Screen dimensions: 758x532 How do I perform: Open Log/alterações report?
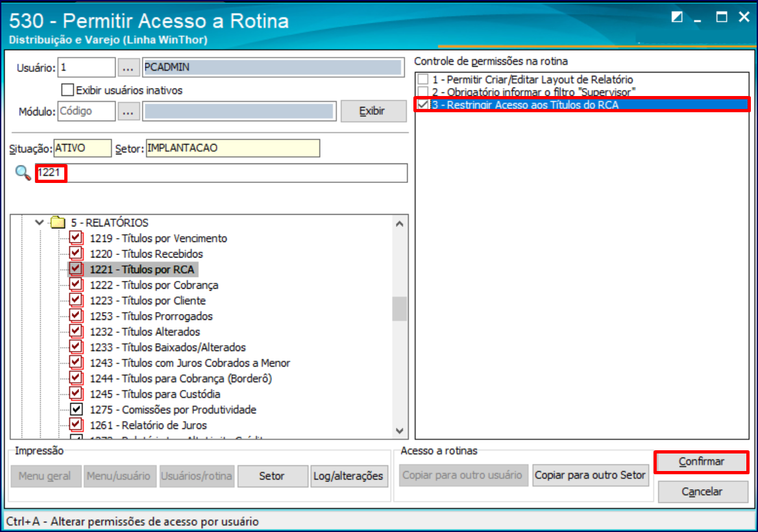point(348,476)
